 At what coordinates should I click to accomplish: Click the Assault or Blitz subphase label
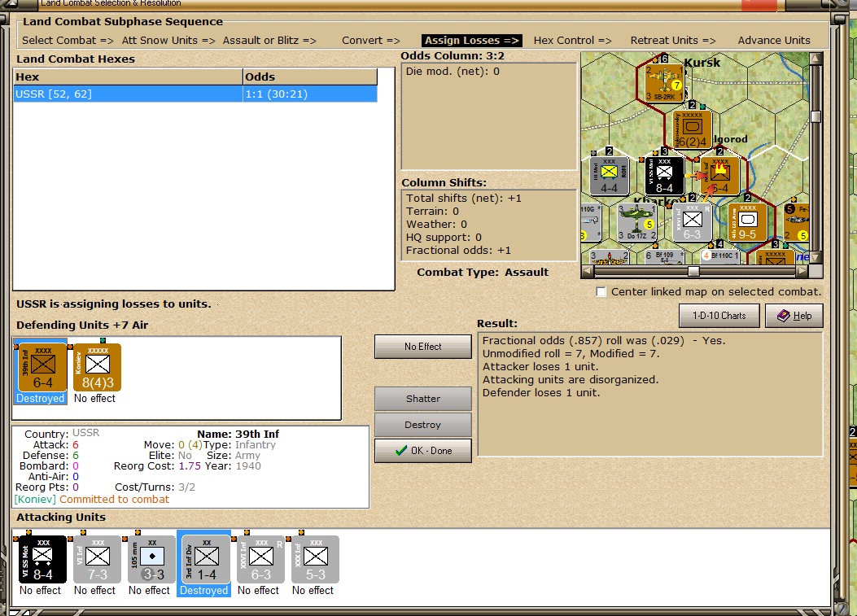tap(269, 41)
